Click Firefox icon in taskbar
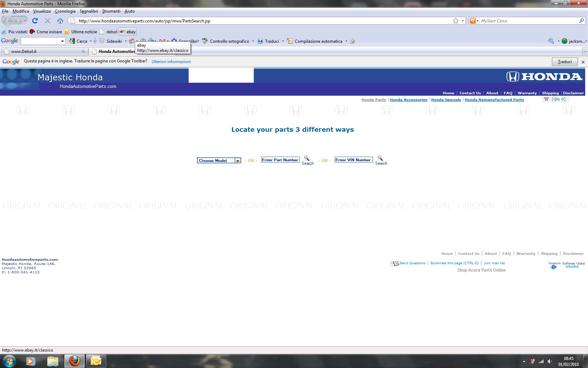Screen dimensions: 588x368 (75, 361)
